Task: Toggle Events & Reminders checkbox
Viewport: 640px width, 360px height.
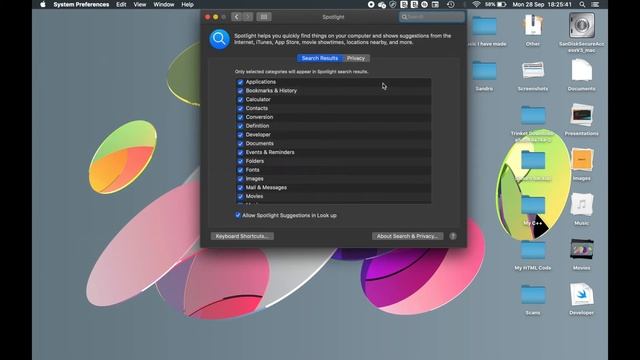Action: [240, 152]
